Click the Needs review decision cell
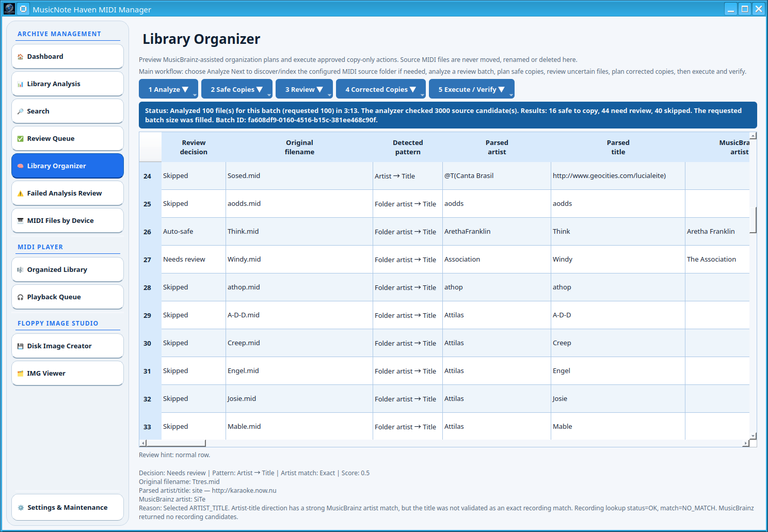 (x=194, y=260)
